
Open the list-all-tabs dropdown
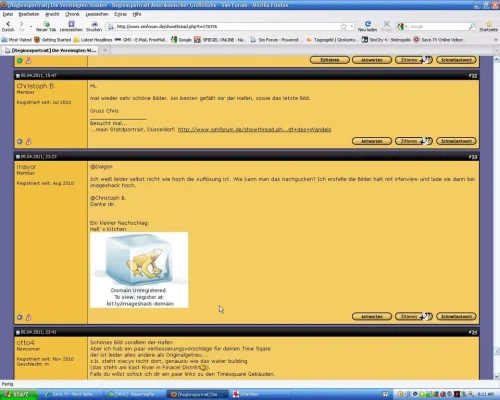[x=496, y=50]
